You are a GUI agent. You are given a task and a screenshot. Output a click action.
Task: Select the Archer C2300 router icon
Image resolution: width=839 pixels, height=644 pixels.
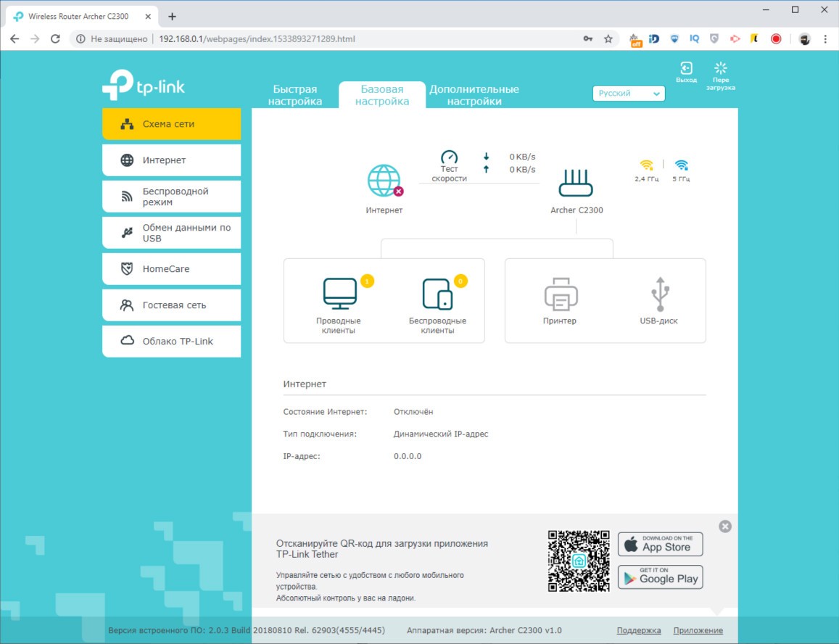click(576, 183)
